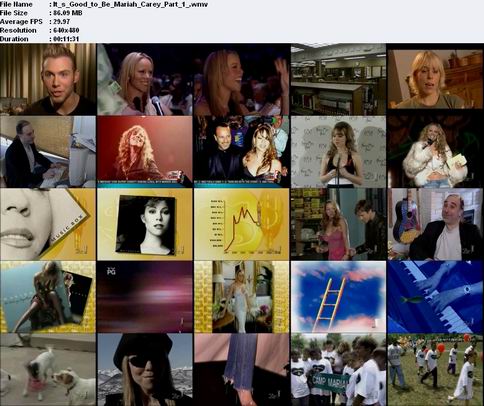This screenshot has height=406, width=484.
Task: Click the resolution value 640x480
Action: (x=66, y=30)
